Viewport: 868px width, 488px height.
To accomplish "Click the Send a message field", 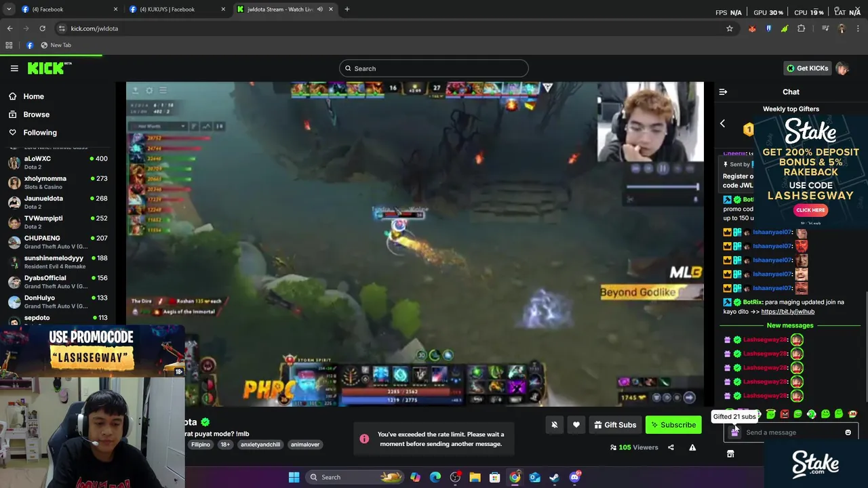I will (791, 432).
